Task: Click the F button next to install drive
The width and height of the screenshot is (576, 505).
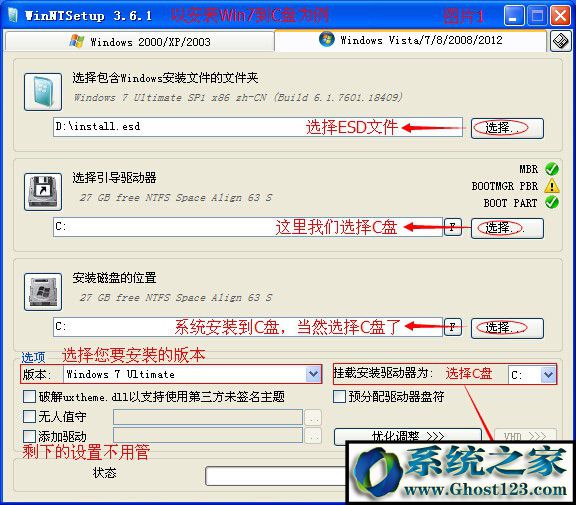Action: click(453, 327)
